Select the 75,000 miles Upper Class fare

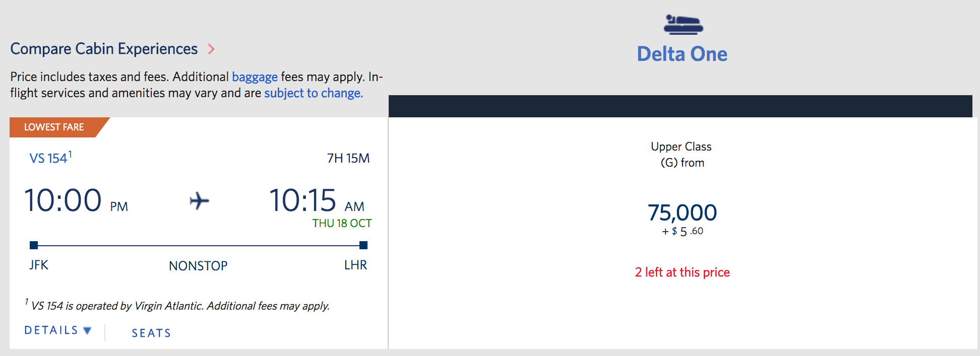coord(682,212)
